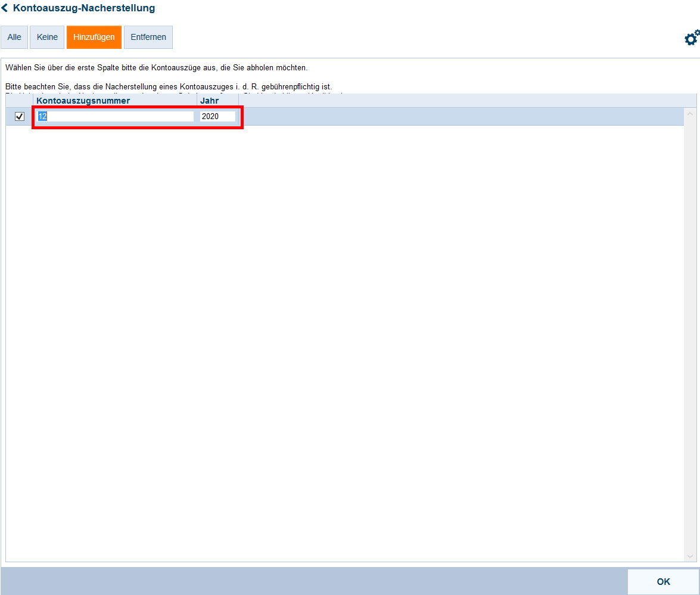This screenshot has height=595, width=700.
Task: Confirm with the OK button
Action: coord(663,582)
